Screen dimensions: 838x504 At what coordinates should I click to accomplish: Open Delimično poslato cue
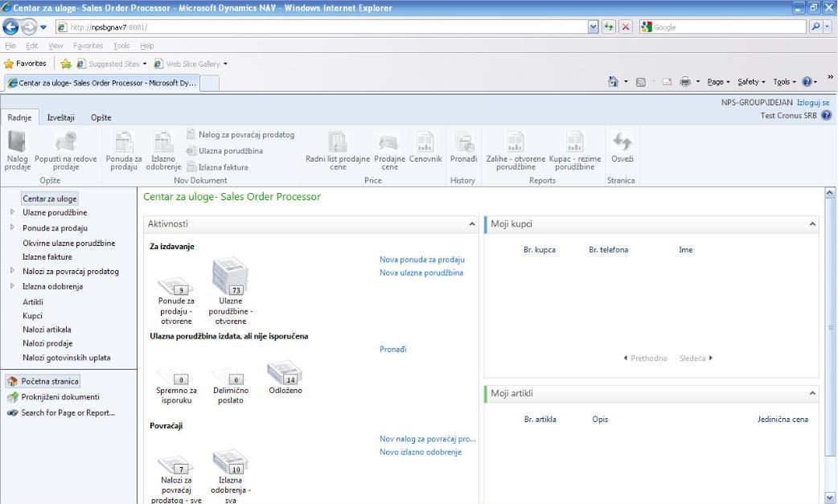coord(231,386)
